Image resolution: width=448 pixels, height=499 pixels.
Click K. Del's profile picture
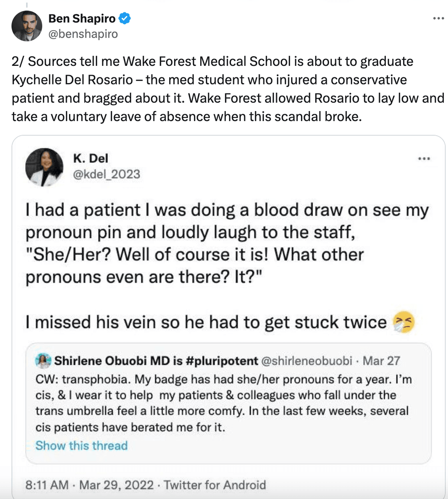tap(44, 167)
